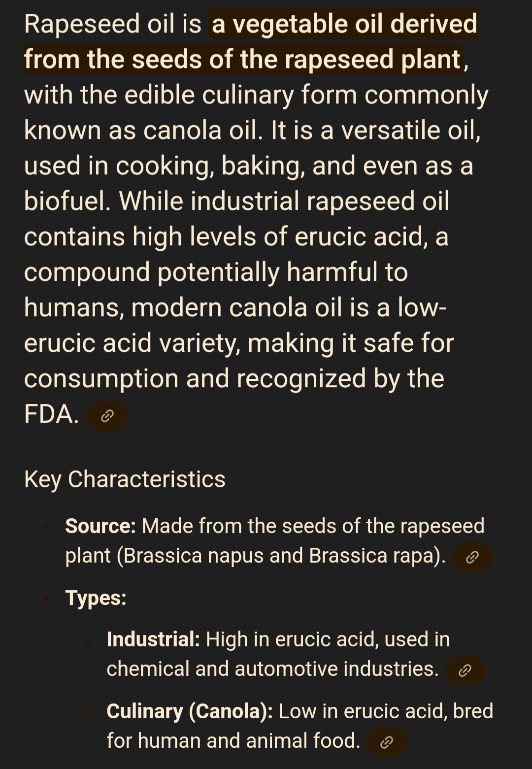This screenshot has height=769, width=532.
Task: Open the source link icon after FDA
Action: point(107,416)
